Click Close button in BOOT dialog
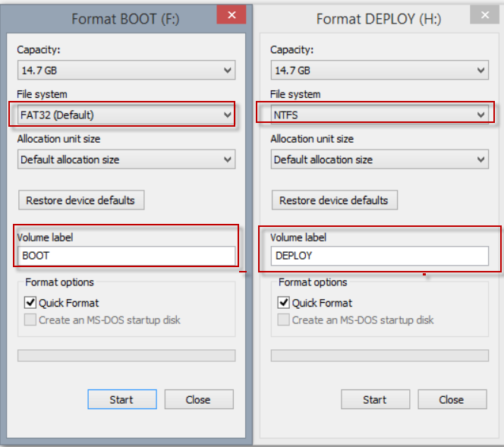 click(x=199, y=399)
